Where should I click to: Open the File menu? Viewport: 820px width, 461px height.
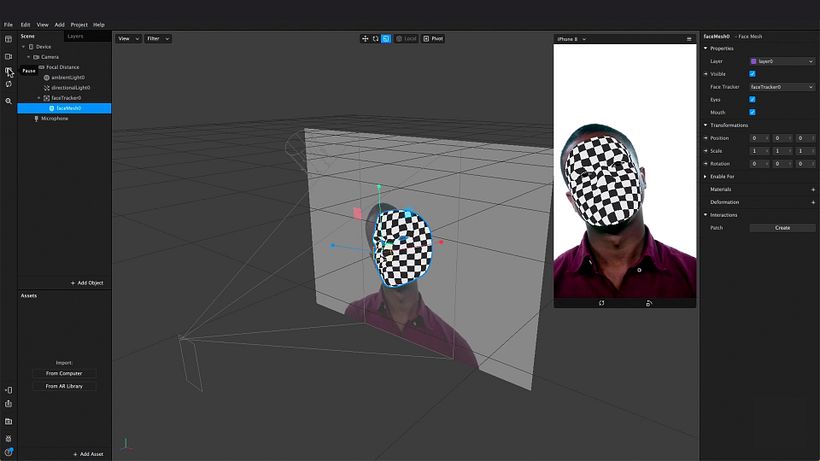click(8, 25)
